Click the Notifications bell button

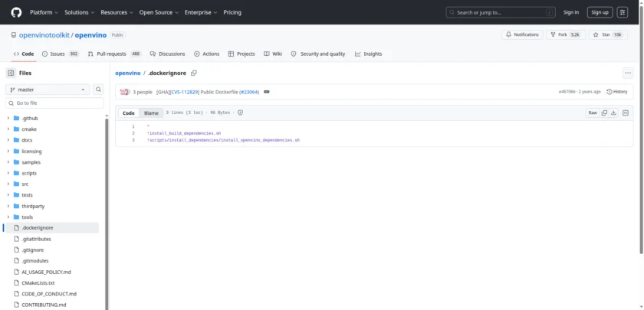[522, 35]
